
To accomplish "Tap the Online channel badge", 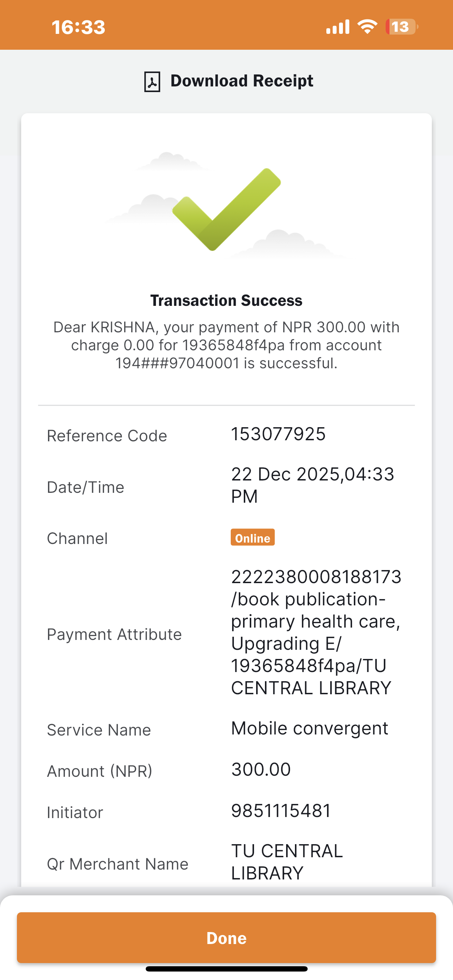I will coord(253,538).
